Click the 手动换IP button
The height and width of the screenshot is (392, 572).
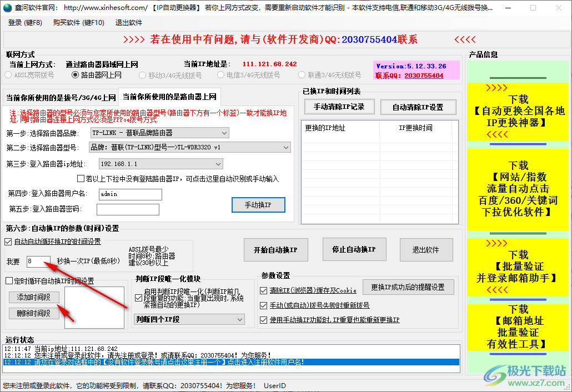pyautogui.click(x=258, y=205)
